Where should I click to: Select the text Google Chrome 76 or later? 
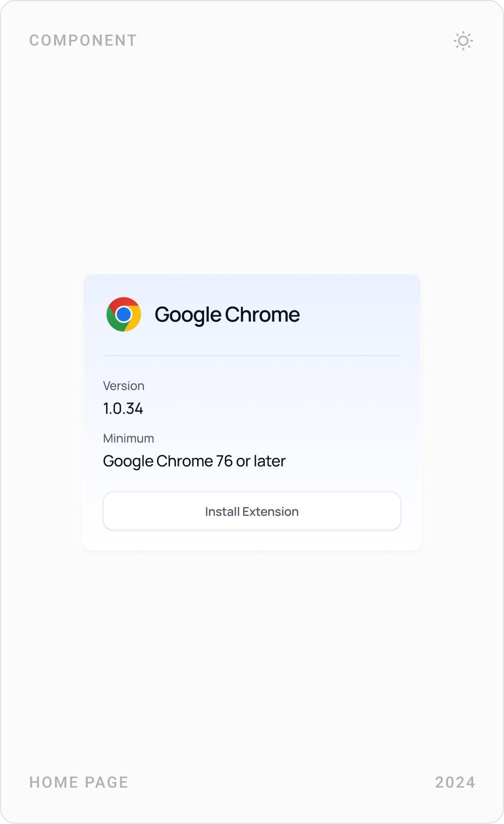(194, 461)
